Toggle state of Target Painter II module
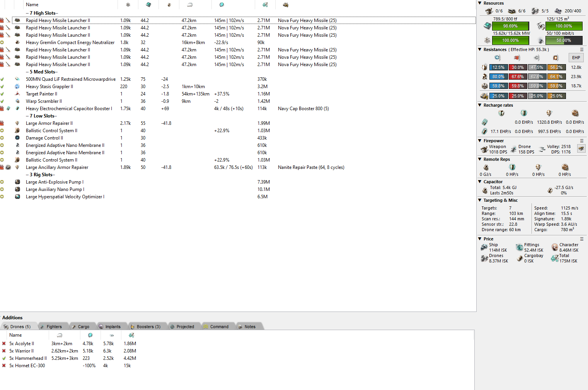 point(2,94)
